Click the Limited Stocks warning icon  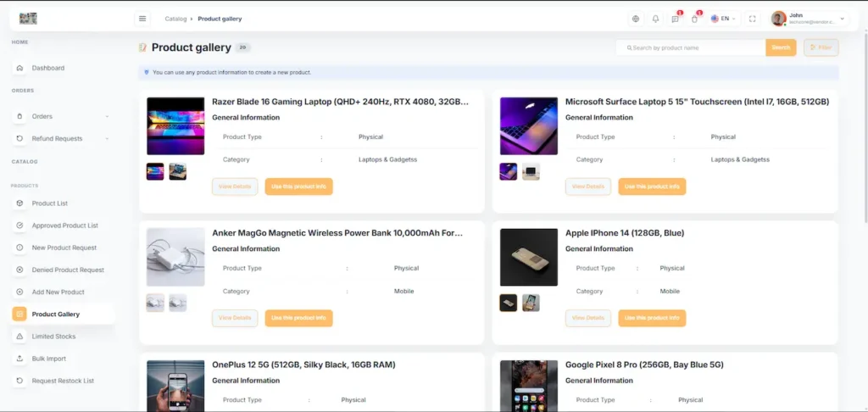tap(20, 337)
